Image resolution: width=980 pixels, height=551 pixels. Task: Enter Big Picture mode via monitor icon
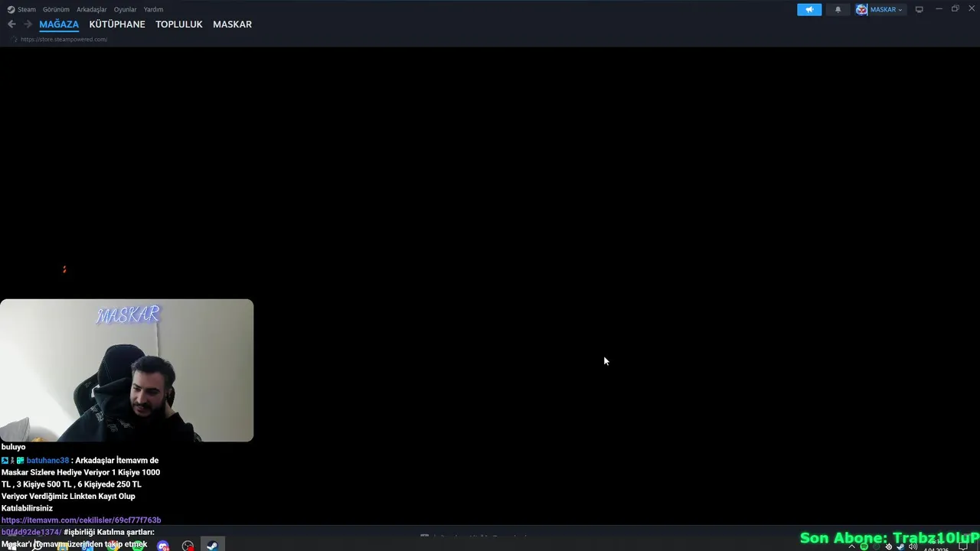(x=919, y=9)
